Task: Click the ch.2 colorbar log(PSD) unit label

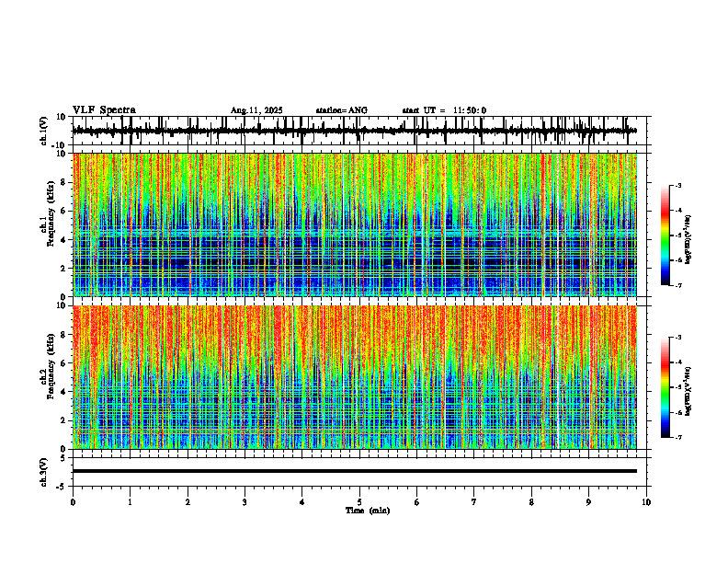Action: (x=688, y=391)
